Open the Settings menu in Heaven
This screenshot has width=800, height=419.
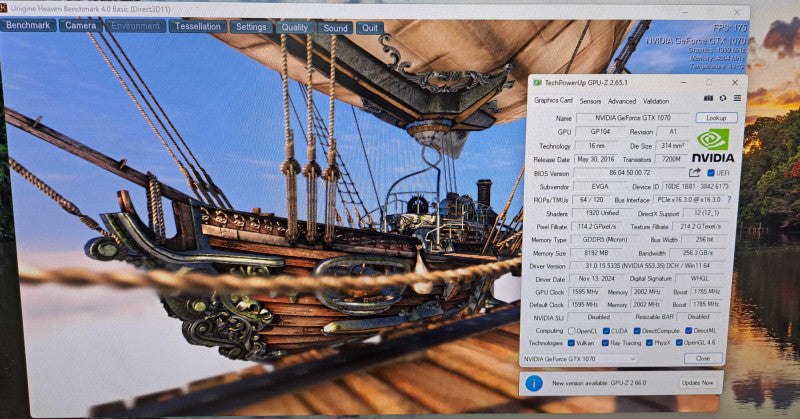251,27
